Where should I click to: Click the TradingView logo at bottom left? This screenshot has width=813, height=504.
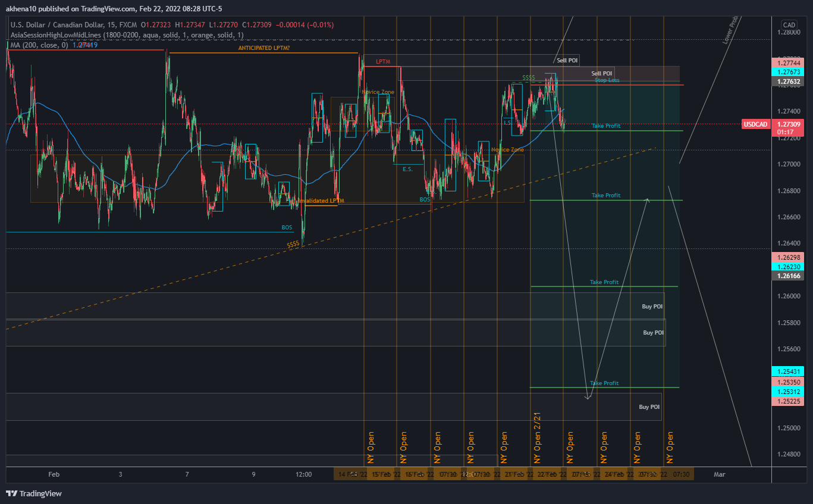click(x=34, y=493)
